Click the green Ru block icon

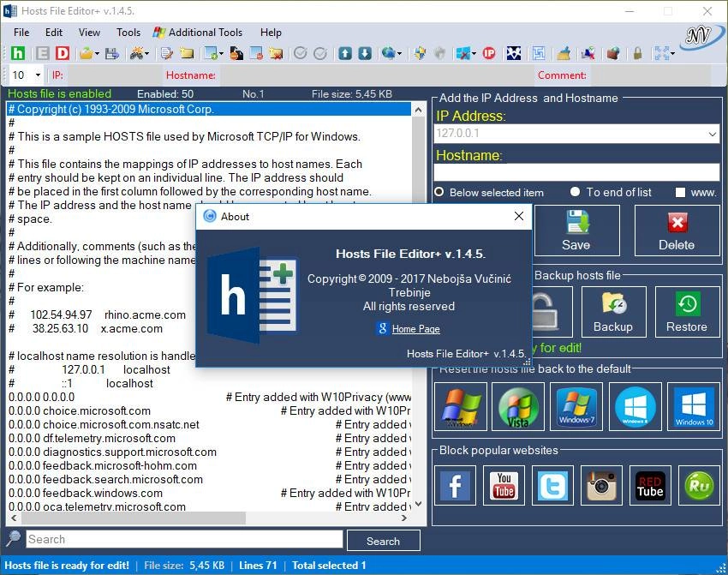pyautogui.click(x=699, y=485)
